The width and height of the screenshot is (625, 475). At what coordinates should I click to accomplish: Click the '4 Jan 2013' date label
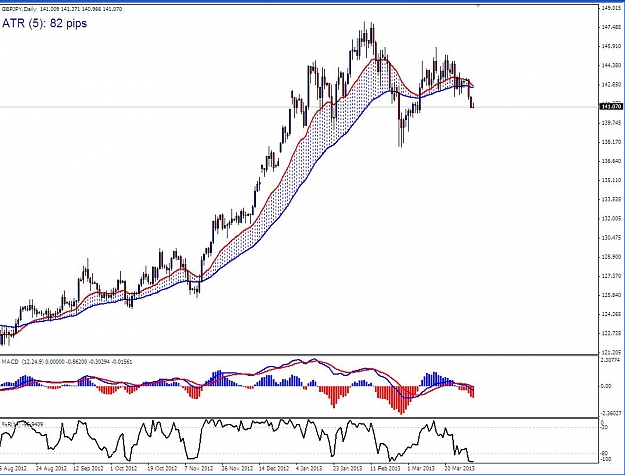pyautogui.click(x=309, y=468)
